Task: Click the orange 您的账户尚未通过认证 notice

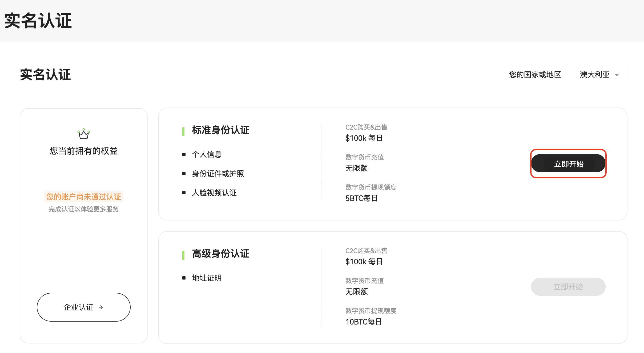Action: click(x=84, y=197)
